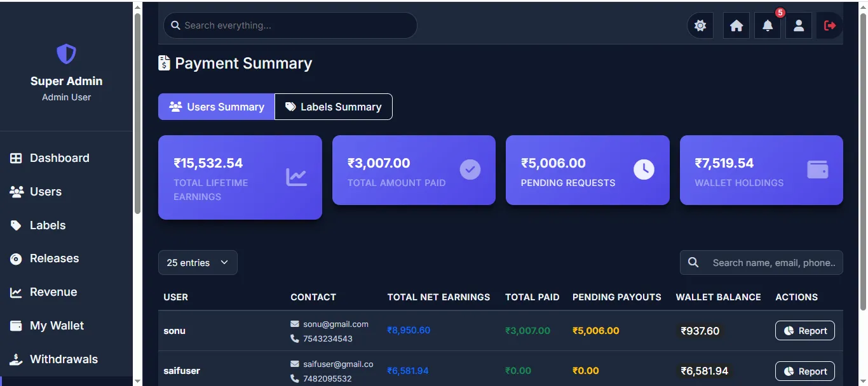Focus the Search everything field
The width and height of the screenshot is (868, 386).
click(x=290, y=25)
